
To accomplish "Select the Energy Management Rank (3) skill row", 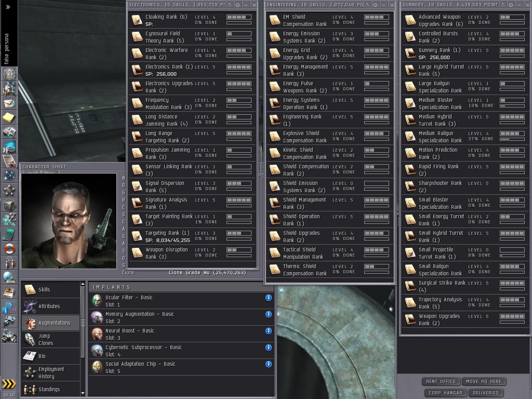I will pyautogui.click(x=330, y=70).
